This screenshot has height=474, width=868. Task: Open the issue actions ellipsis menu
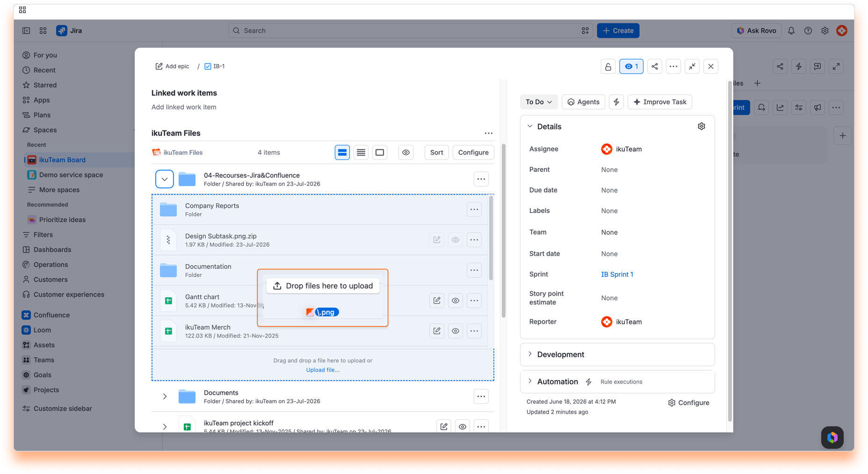pos(673,66)
